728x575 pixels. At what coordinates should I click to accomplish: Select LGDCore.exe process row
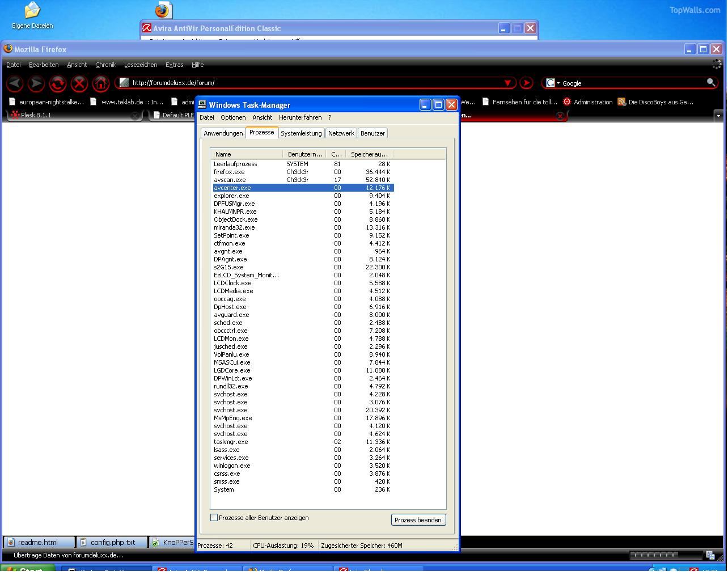click(x=303, y=370)
